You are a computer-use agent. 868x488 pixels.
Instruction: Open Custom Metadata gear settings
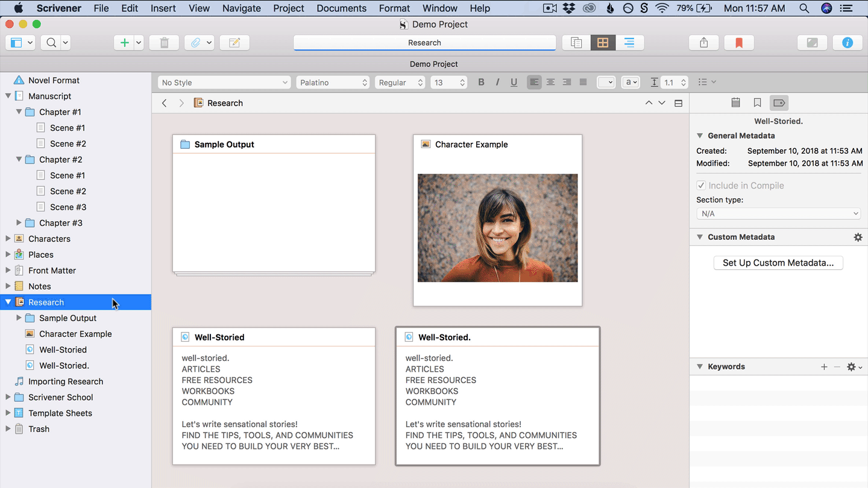(x=858, y=237)
